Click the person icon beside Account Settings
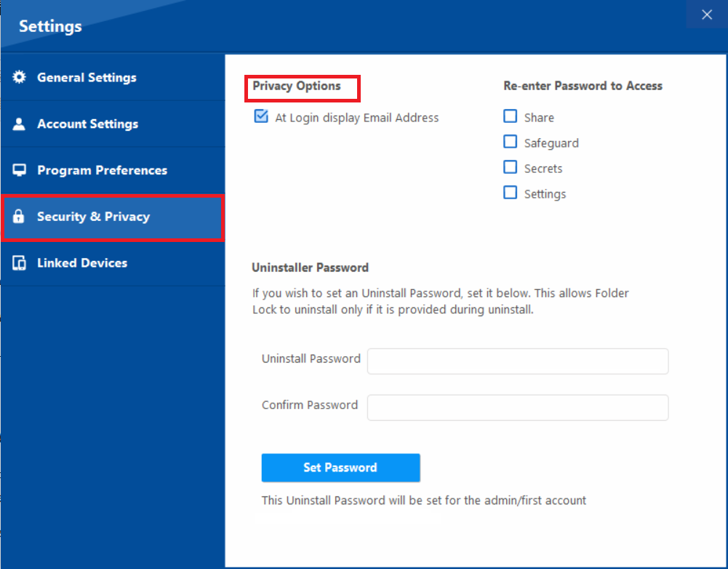 coord(19,124)
